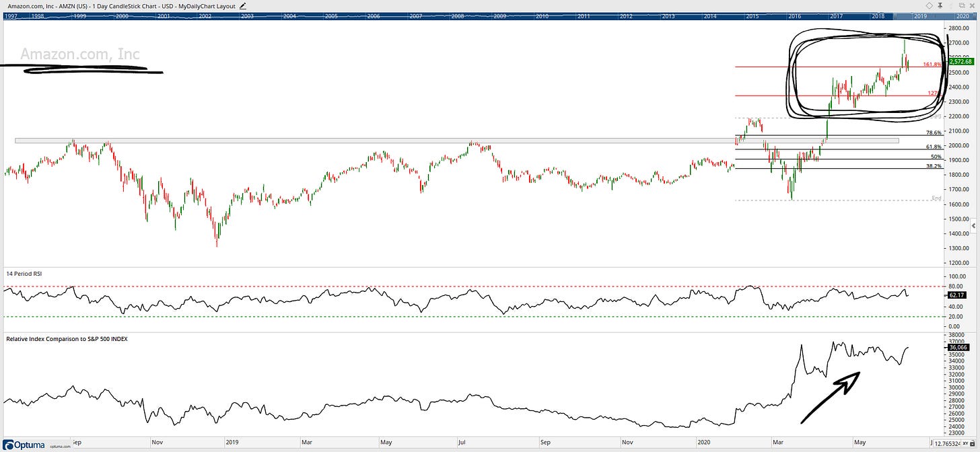Select 1997 on the overview timeline

coord(11,15)
